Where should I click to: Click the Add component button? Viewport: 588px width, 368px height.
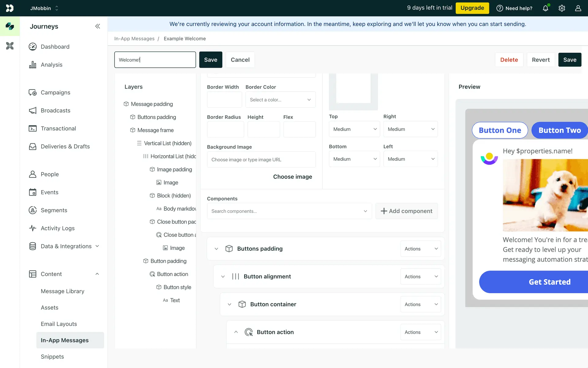[406, 211]
